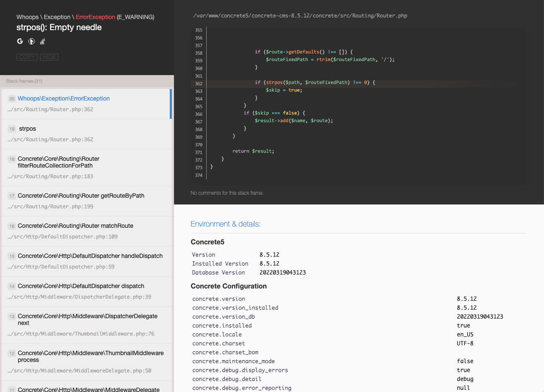The image size is (544, 392).
Task: Select frame 12 ThumbnailMiddleware process
Action: coord(87,362)
